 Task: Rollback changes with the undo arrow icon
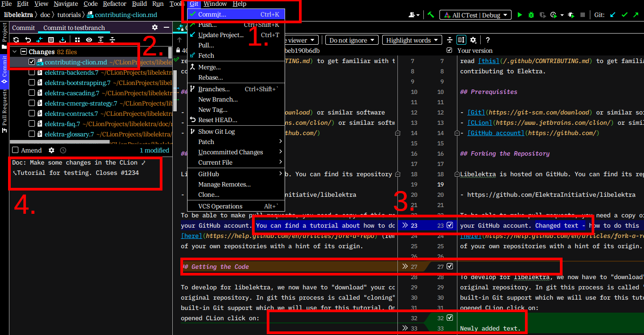point(27,40)
